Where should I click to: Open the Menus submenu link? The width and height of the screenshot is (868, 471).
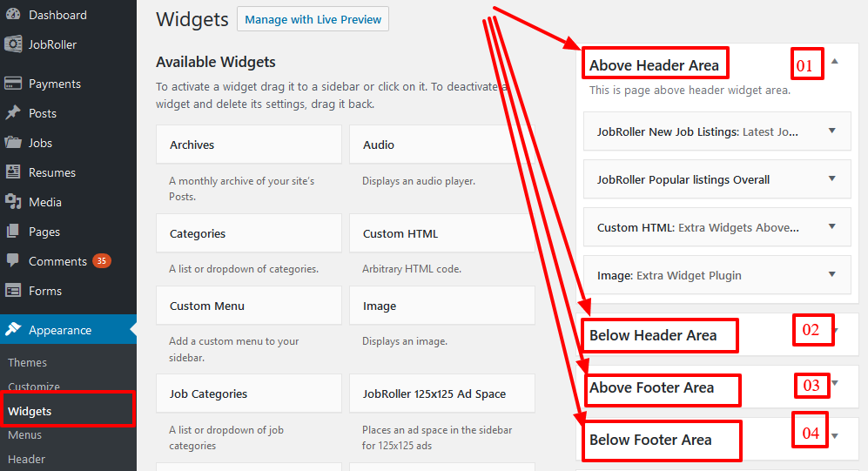point(25,435)
